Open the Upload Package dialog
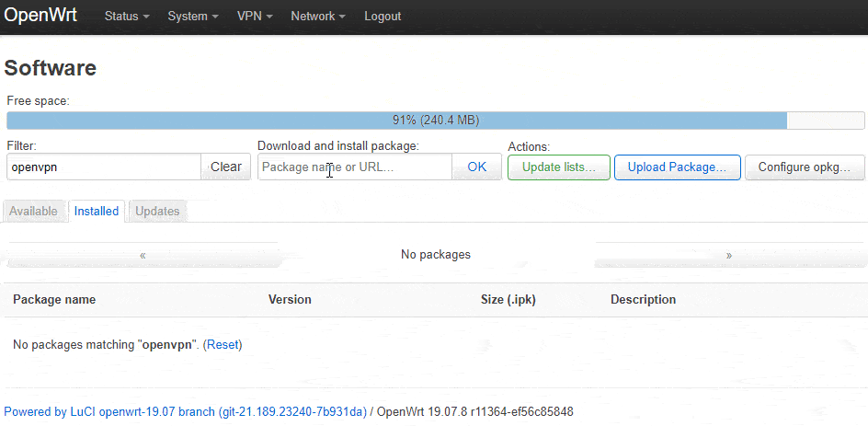 [x=677, y=167]
